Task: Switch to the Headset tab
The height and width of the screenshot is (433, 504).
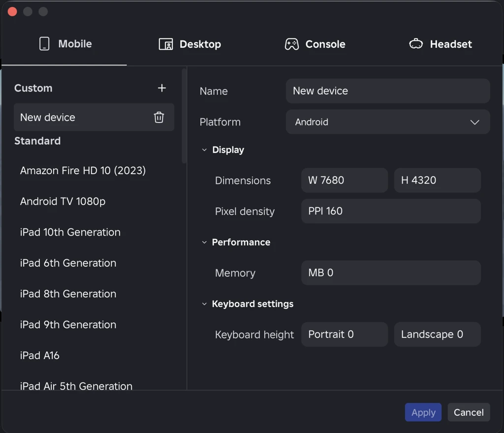Action: [x=441, y=44]
